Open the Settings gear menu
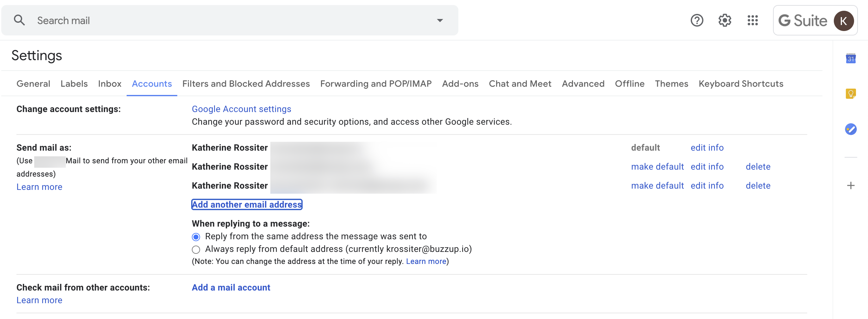Viewport: 868px width, 319px height. [725, 20]
